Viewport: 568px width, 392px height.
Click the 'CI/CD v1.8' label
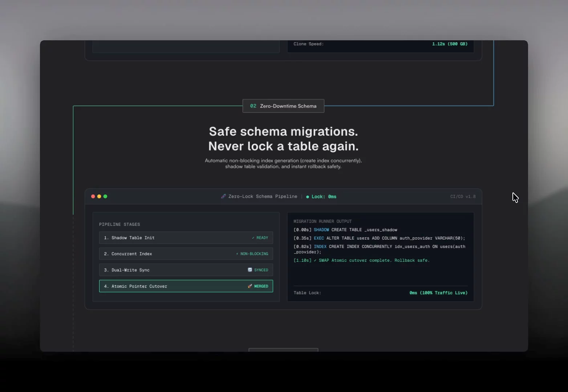tap(463, 196)
